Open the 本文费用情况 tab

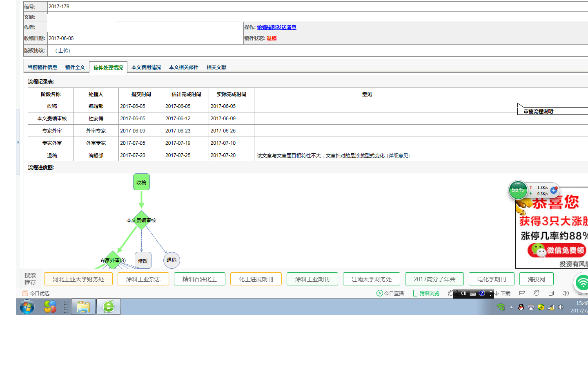click(x=146, y=67)
